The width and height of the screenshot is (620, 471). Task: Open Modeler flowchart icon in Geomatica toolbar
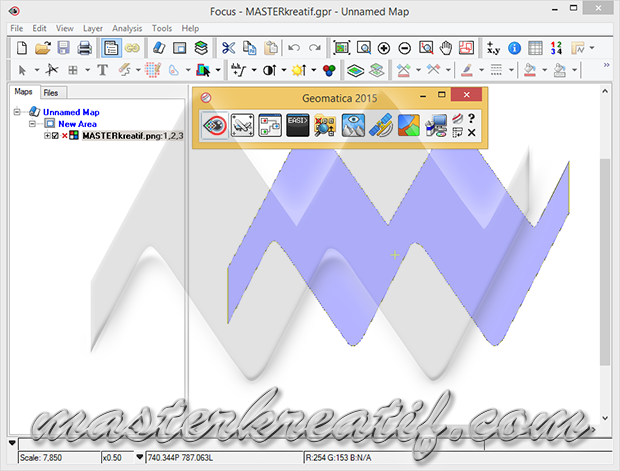coord(270,125)
